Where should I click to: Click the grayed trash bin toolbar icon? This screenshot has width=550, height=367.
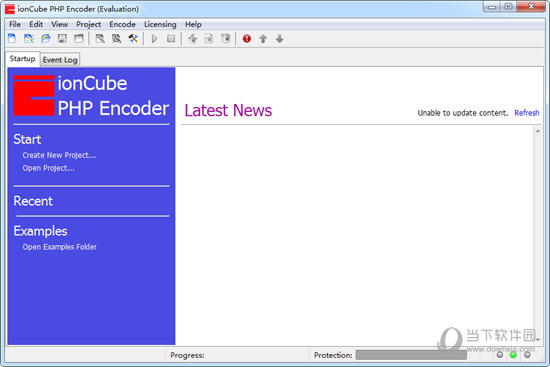pyautogui.click(x=226, y=39)
